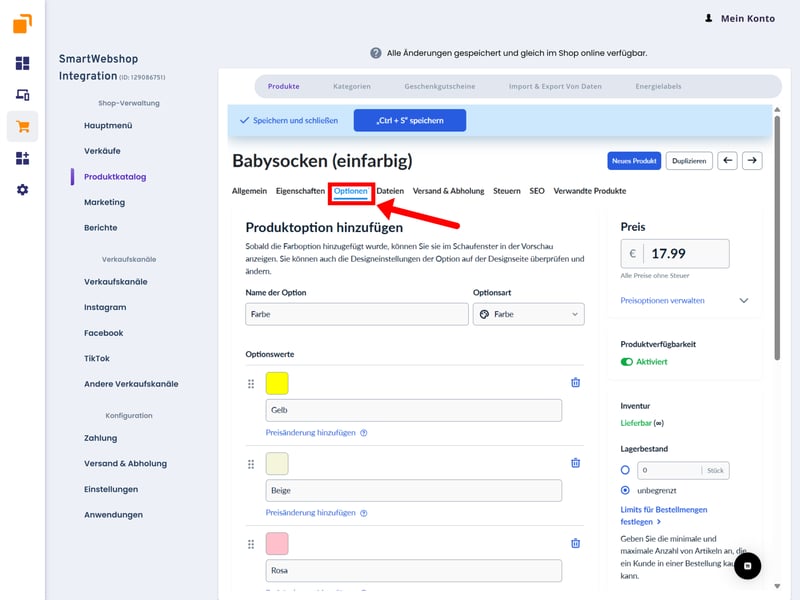This screenshot has width=800, height=600.
Task: Switch to the Dateien tab
Action: 390,191
